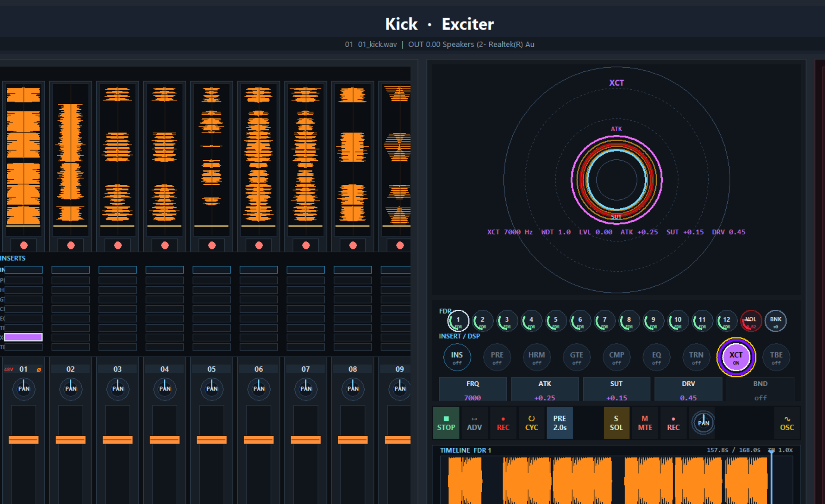This screenshot has width=825, height=504.
Task: Click the BNK bank knob
Action: point(775,321)
